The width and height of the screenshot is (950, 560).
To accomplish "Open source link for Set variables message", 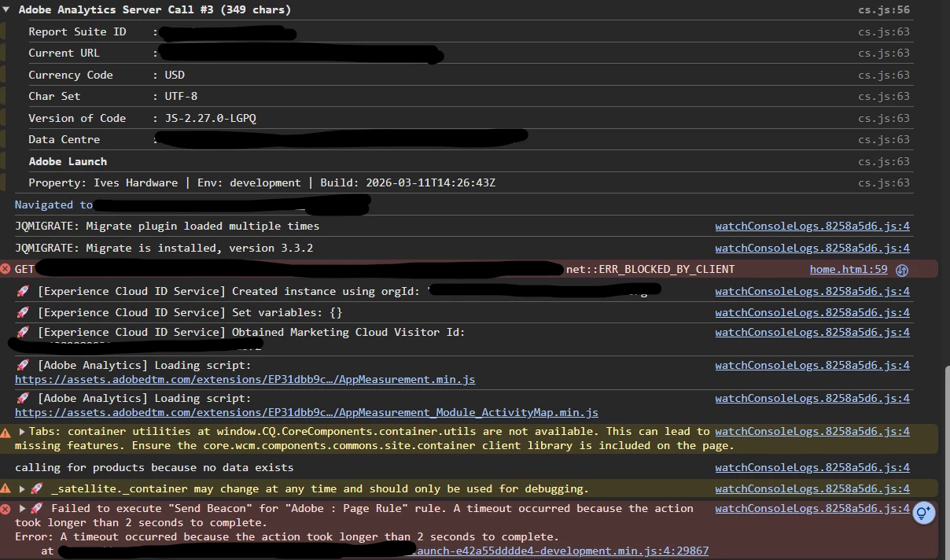I will [x=812, y=312].
